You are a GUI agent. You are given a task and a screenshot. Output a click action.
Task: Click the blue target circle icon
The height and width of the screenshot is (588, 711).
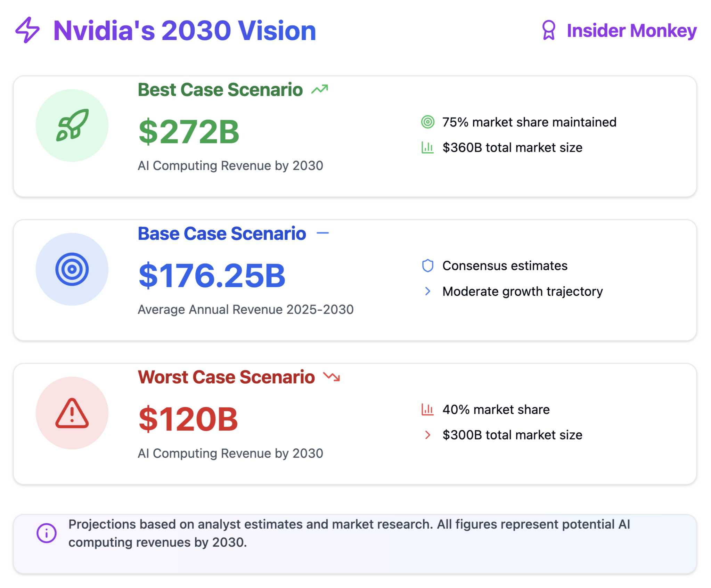click(72, 269)
